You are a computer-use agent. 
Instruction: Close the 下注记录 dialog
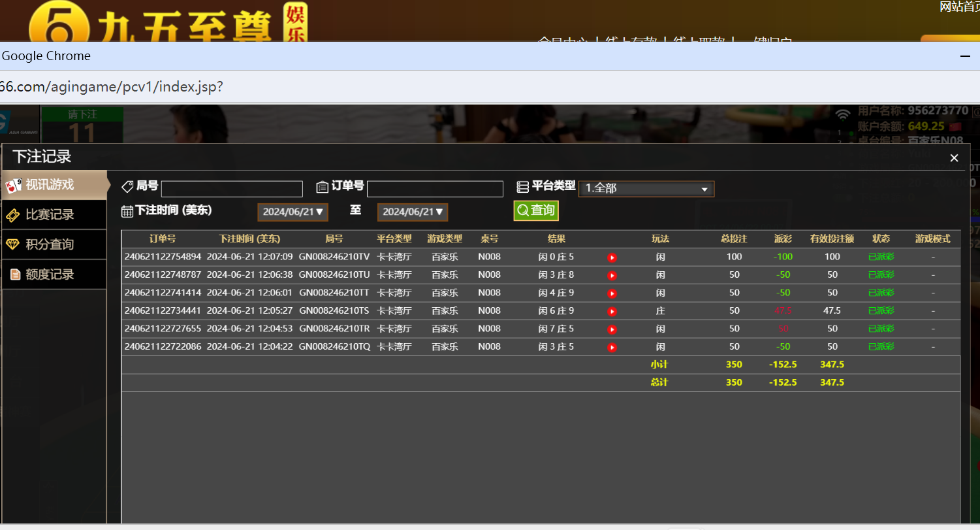[954, 158]
